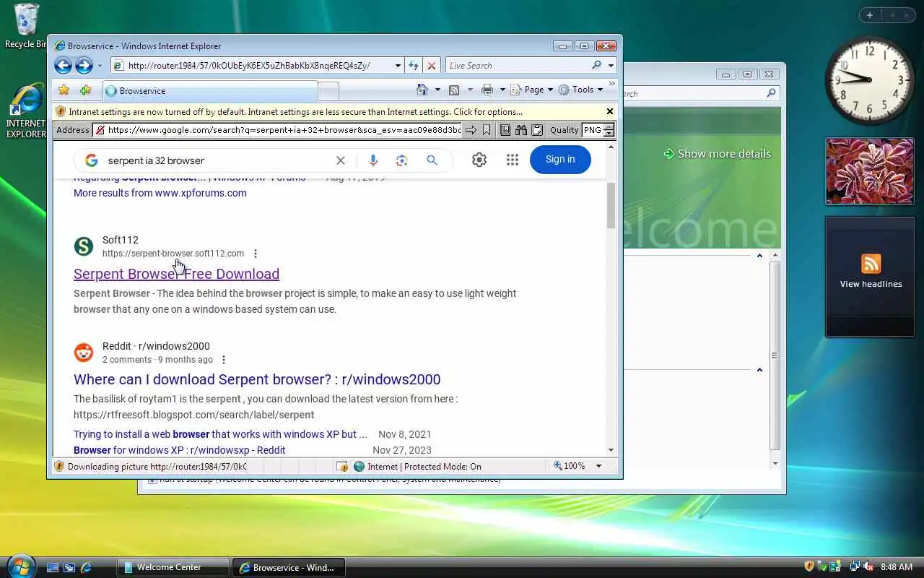
Task: Collapse the first Welcome Center section chevron
Action: [x=759, y=256]
